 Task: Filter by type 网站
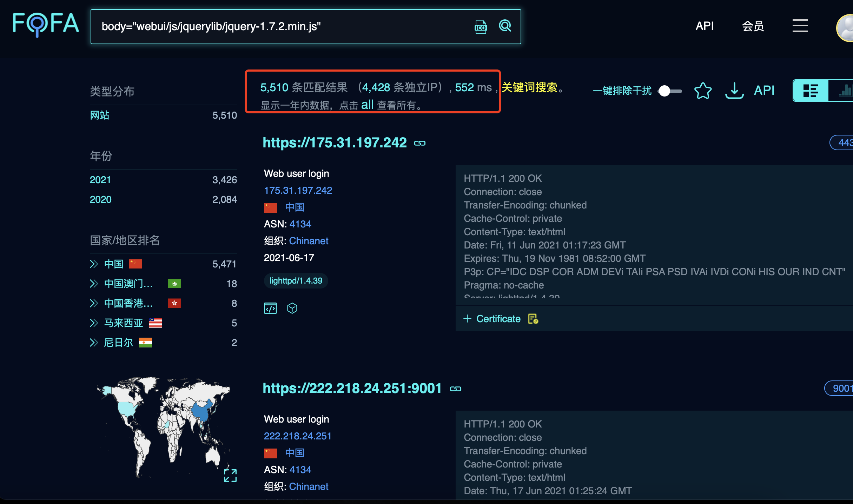[100, 115]
